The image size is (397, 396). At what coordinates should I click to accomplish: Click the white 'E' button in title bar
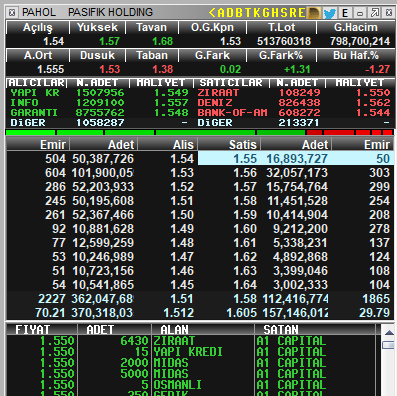(345, 13)
